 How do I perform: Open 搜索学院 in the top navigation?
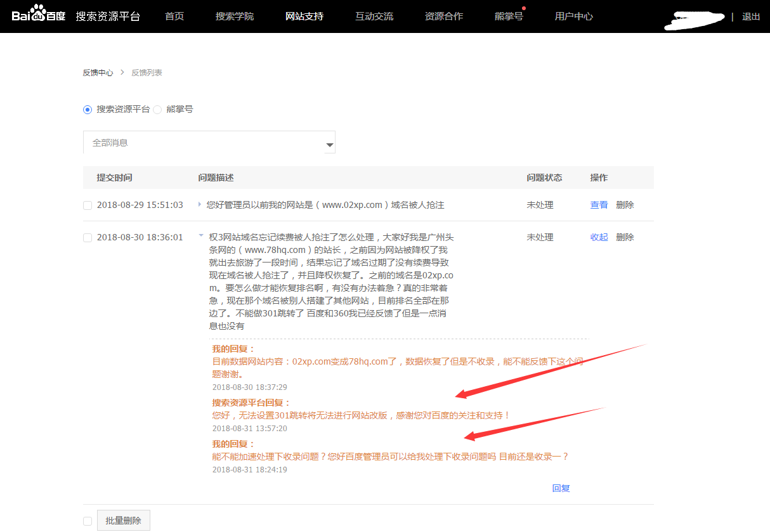(235, 16)
